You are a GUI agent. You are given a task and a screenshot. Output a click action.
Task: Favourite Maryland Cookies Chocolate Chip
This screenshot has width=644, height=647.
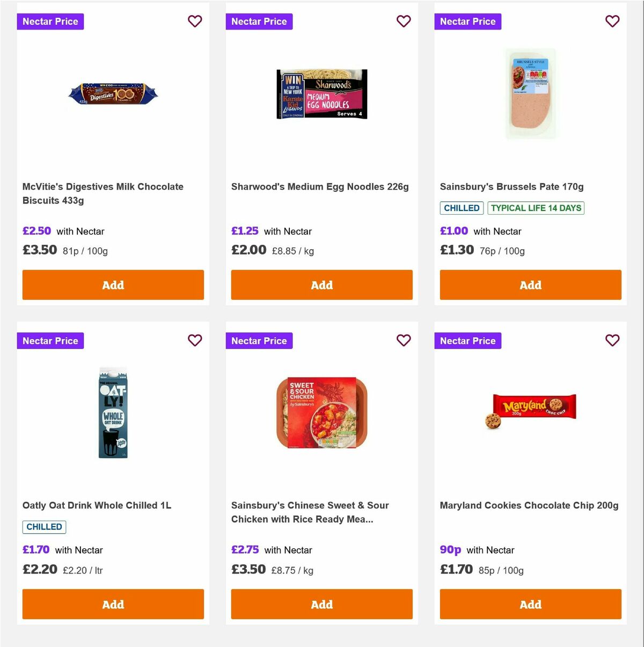(612, 340)
